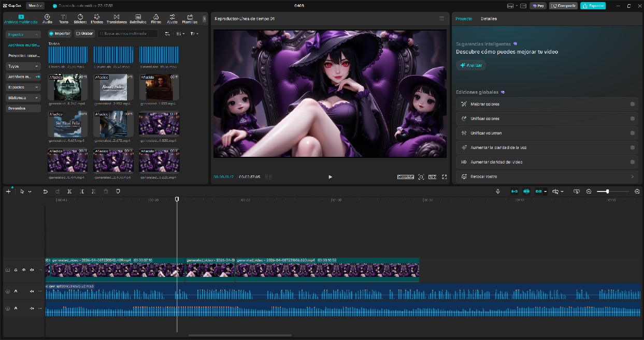Enable Aumentar claridad del vídeo toggle
The image size is (644, 340).
click(x=633, y=162)
